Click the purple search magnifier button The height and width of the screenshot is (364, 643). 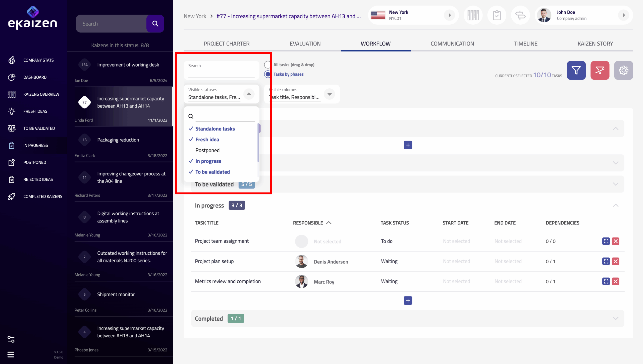point(155,24)
